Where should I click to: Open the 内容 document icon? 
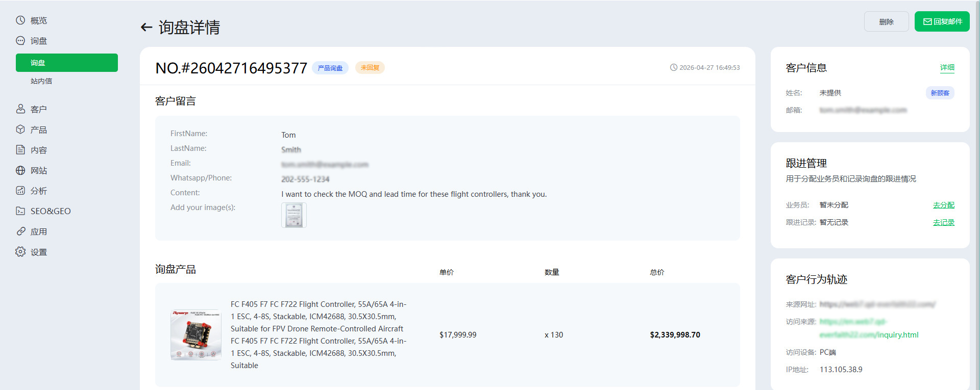coord(20,150)
